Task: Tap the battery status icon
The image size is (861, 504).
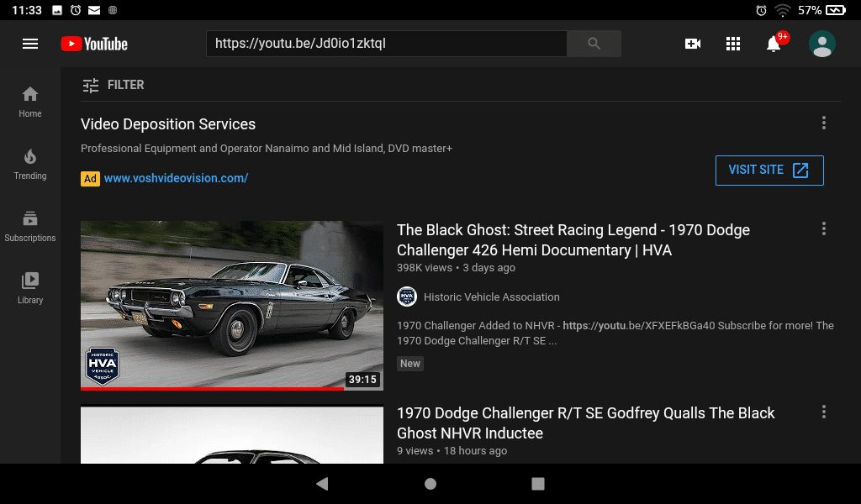Action: click(836, 10)
